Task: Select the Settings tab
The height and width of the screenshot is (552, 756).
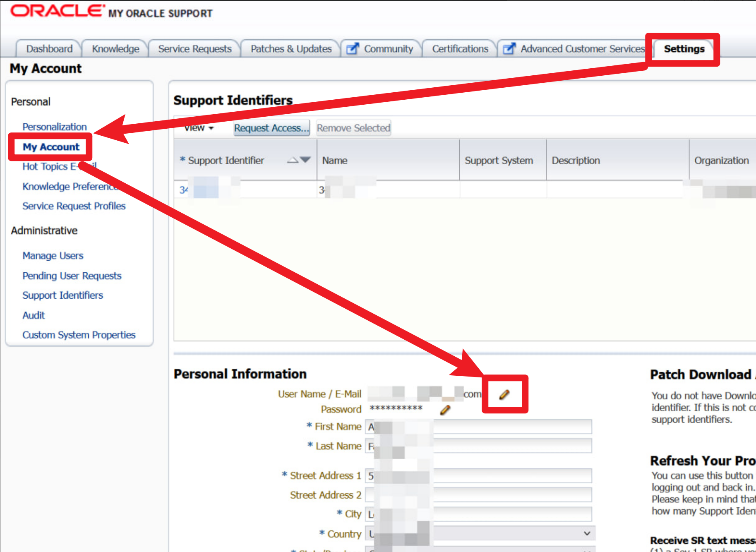Action: 684,49
